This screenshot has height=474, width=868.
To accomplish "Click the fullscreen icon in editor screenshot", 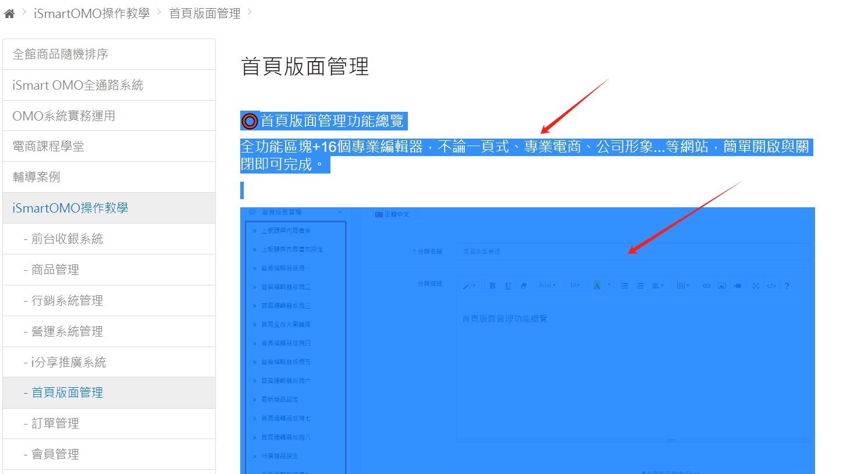I will 756,286.
